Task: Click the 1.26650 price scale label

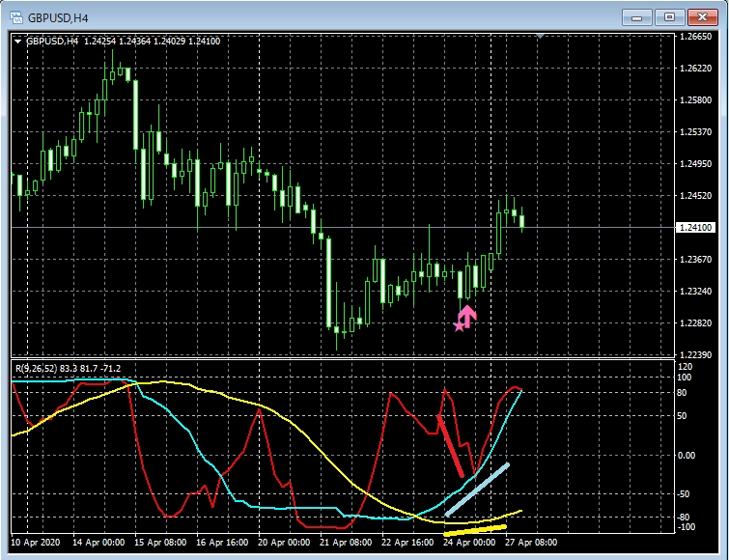Action: click(696, 37)
